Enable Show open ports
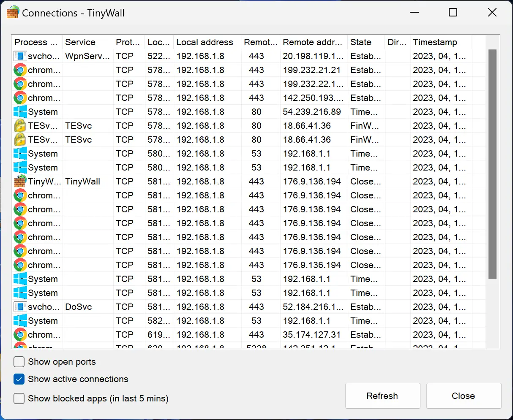 click(19, 362)
